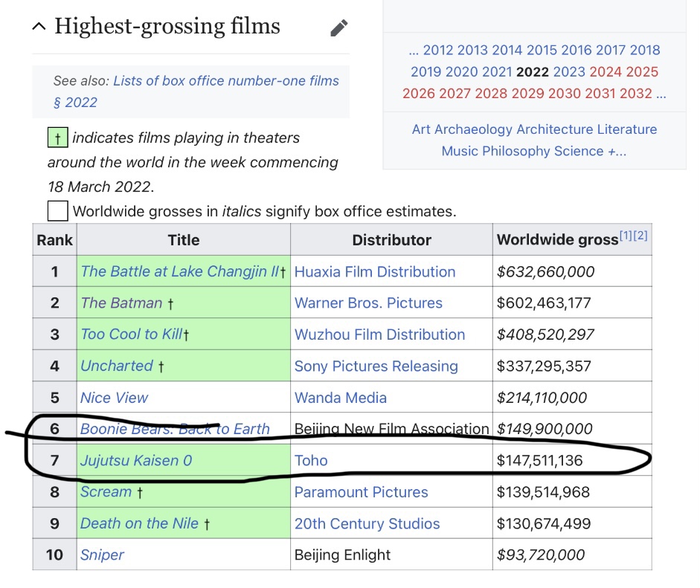The height and width of the screenshot is (588, 700).
Task: Open the Music topic link
Action: pyautogui.click(x=460, y=151)
